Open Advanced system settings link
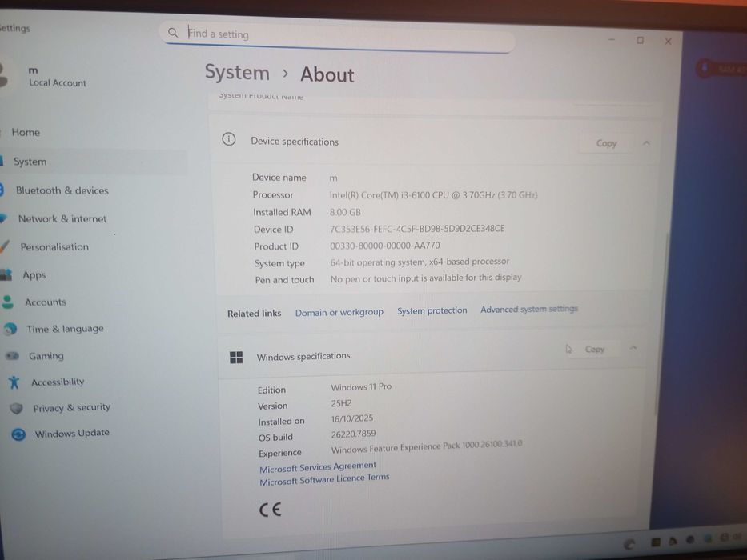 tap(528, 309)
